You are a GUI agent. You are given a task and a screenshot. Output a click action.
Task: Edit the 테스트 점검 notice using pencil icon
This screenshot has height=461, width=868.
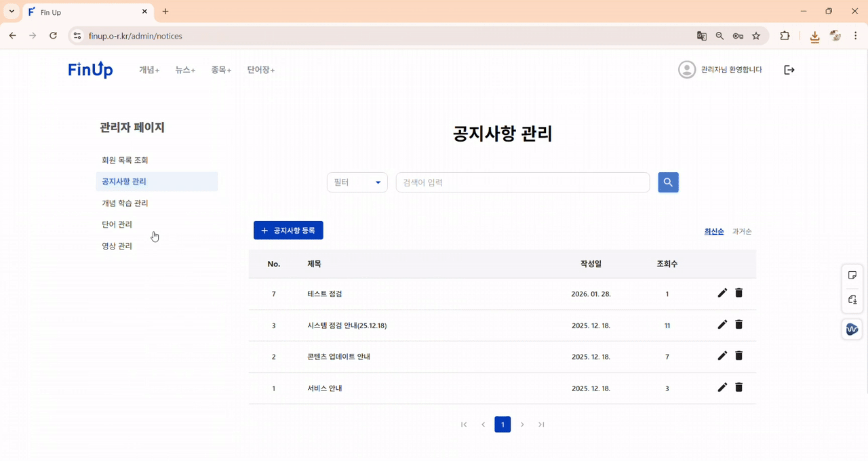click(x=722, y=293)
